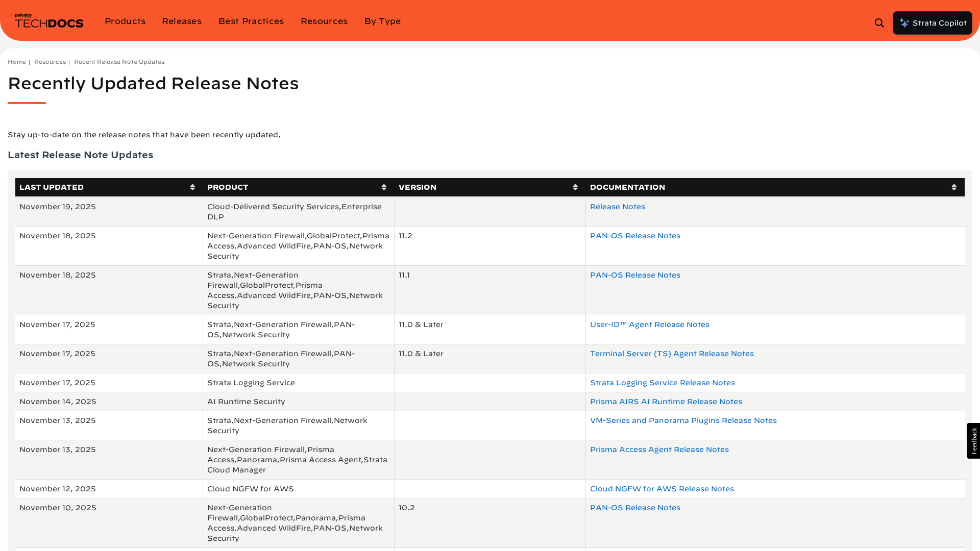Viewport: 980px width, 551px height.
Task: Open Strata Logging Service Release Notes
Action: coord(662,383)
